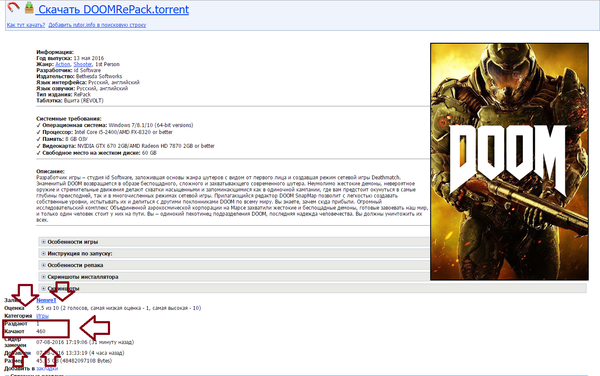
Task: Click the 'закладки' bookmarks link
Action: [x=47, y=369]
